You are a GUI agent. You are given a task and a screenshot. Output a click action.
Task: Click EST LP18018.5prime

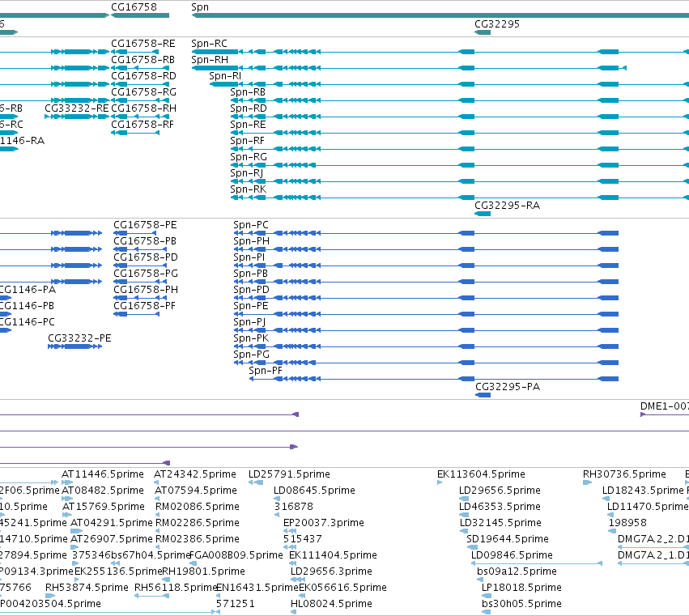(x=521, y=588)
